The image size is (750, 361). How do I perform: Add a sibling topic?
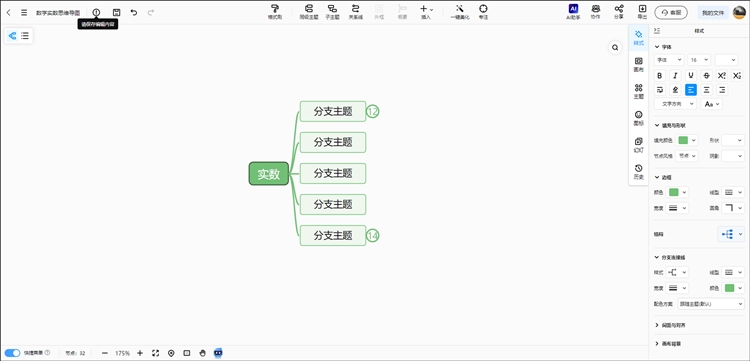(x=309, y=12)
